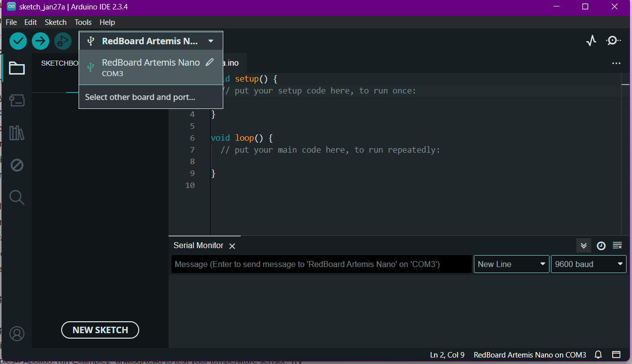Click RedBoard Artemis Nano on COM3 status text

tap(530, 355)
